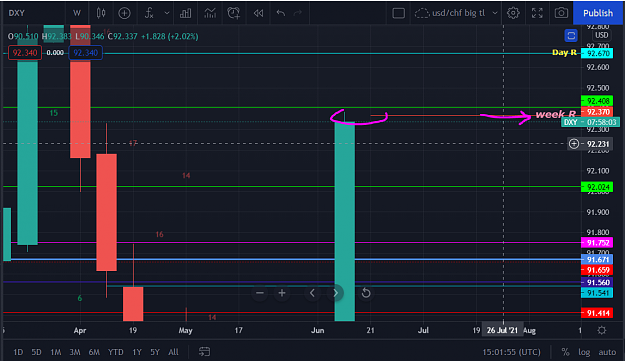Change the W weekly interval
The image size is (625, 361).
coord(77,13)
